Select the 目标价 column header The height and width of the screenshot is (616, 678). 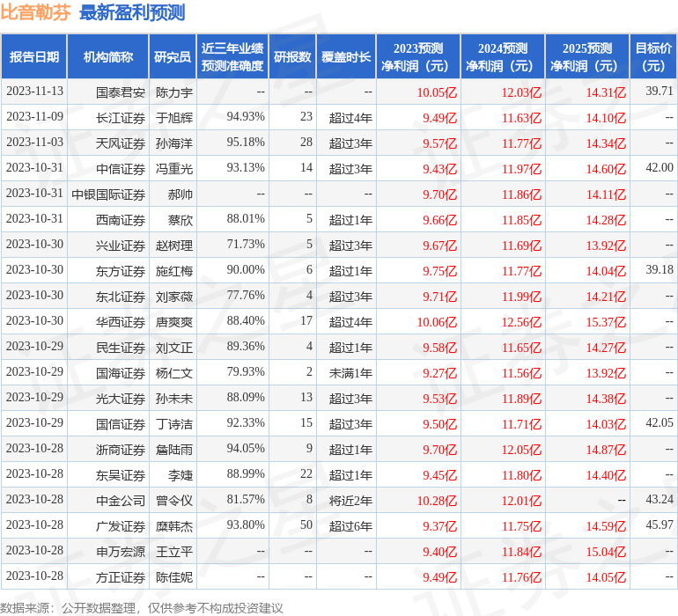coord(653,56)
